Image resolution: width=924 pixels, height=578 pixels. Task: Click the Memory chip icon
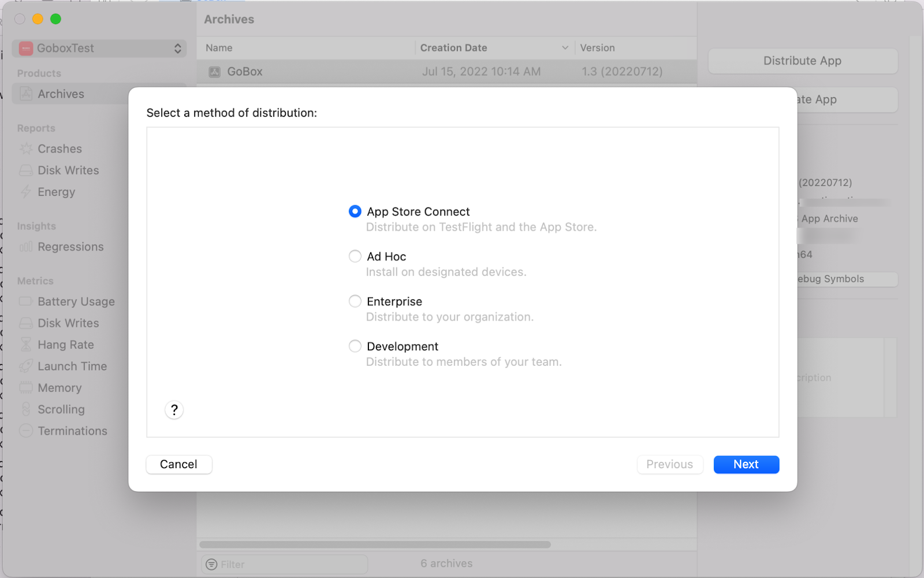coord(26,387)
